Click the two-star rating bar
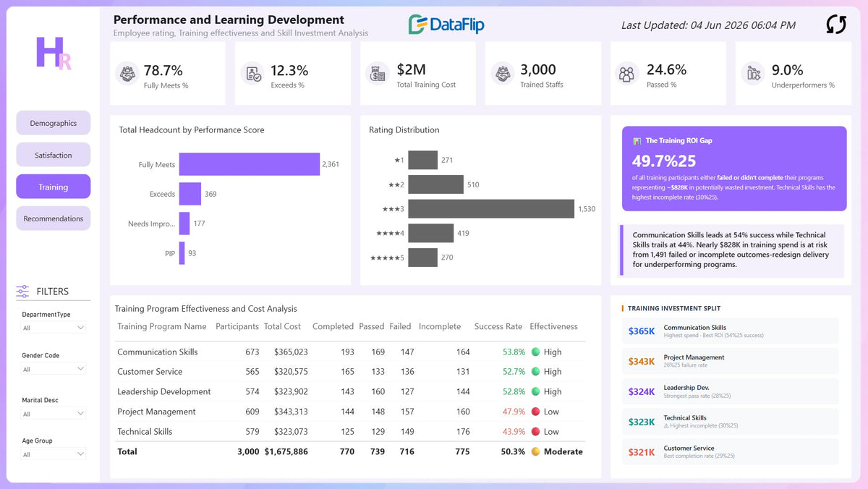This screenshot has width=868, height=489. 436,184
